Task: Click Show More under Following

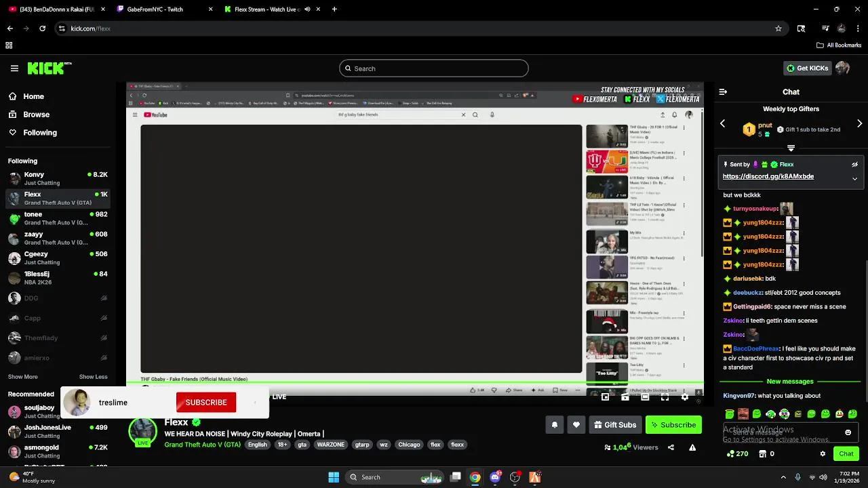Action: (x=23, y=377)
